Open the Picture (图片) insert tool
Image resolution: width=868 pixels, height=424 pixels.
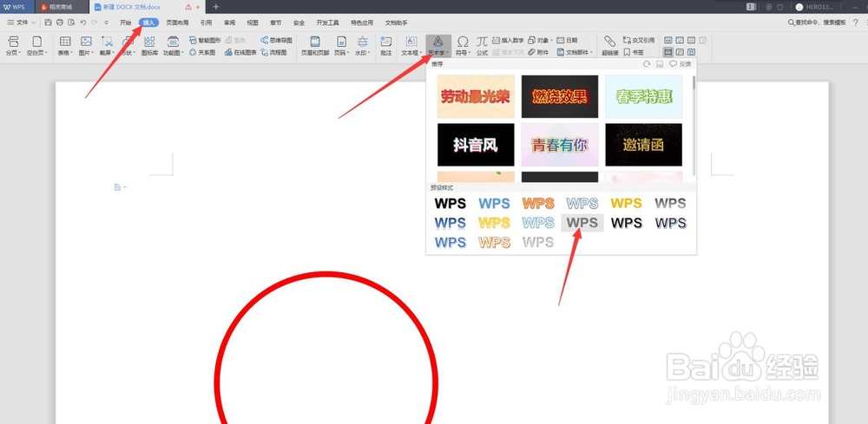86,45
